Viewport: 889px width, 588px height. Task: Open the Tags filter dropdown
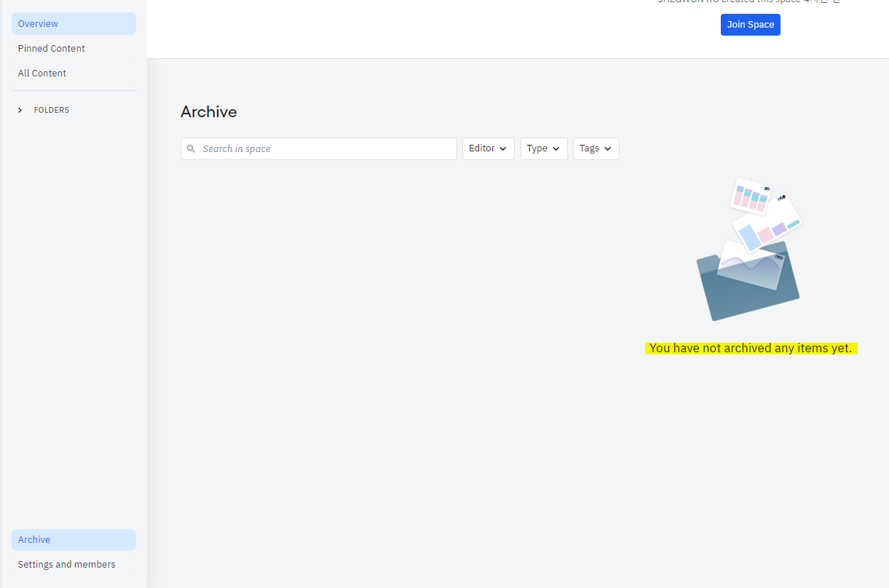(596, 148)
